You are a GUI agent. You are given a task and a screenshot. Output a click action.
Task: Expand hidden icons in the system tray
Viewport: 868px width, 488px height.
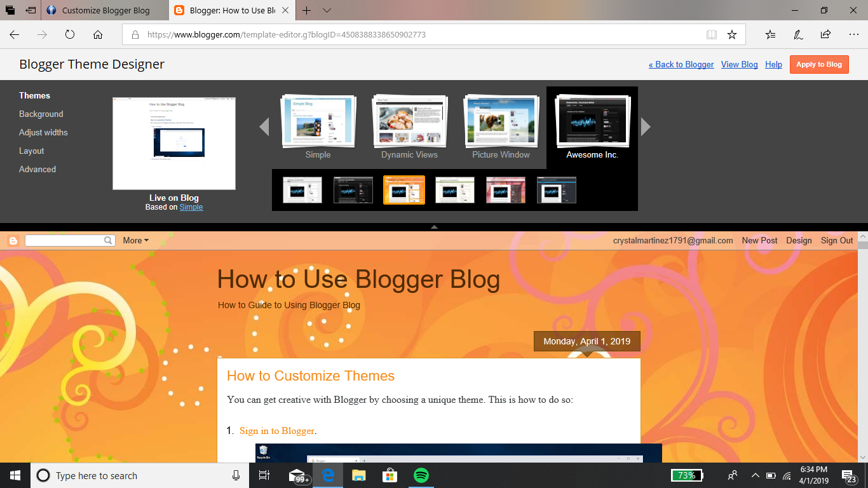(756, 475)
